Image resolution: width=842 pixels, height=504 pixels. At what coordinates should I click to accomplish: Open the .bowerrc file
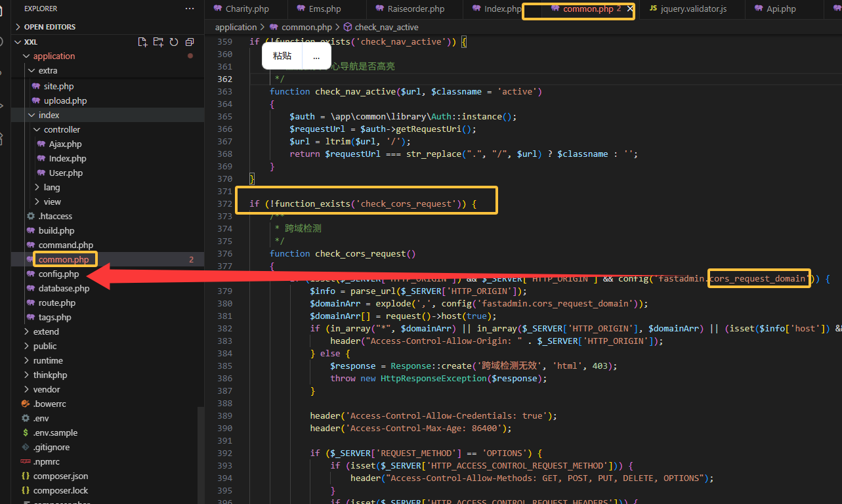(x=50, y=404)
